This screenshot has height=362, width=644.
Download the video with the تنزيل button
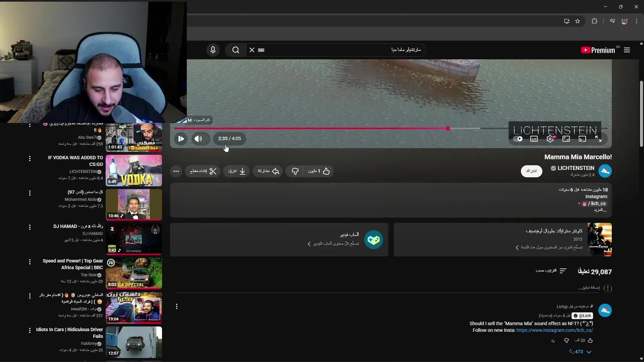coord(237,171)
